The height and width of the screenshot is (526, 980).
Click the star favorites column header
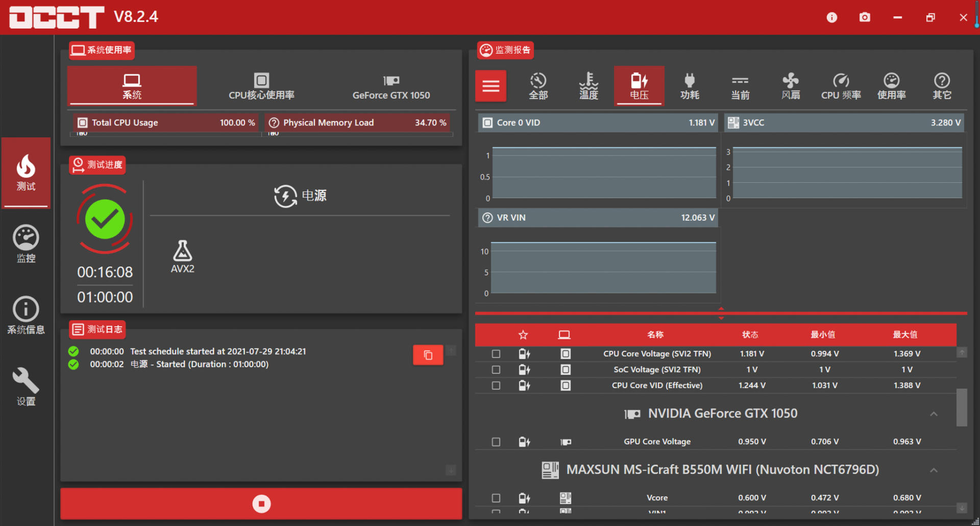point(523,335)
